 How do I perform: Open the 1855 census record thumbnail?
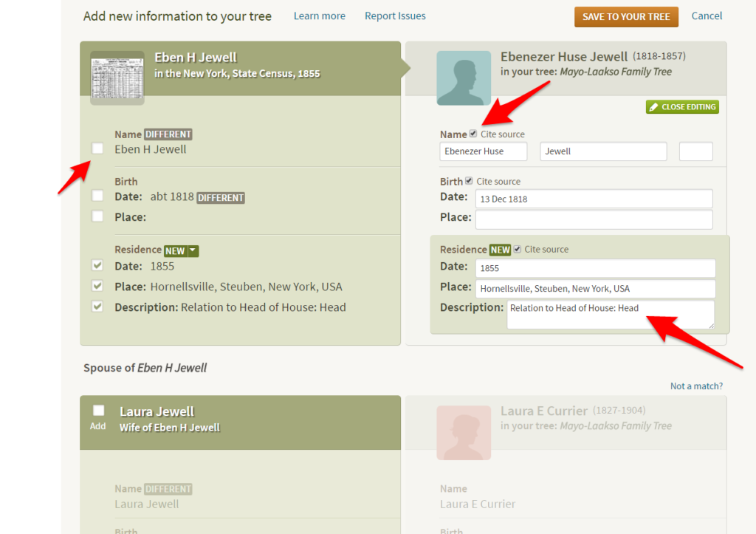point(117,78)
